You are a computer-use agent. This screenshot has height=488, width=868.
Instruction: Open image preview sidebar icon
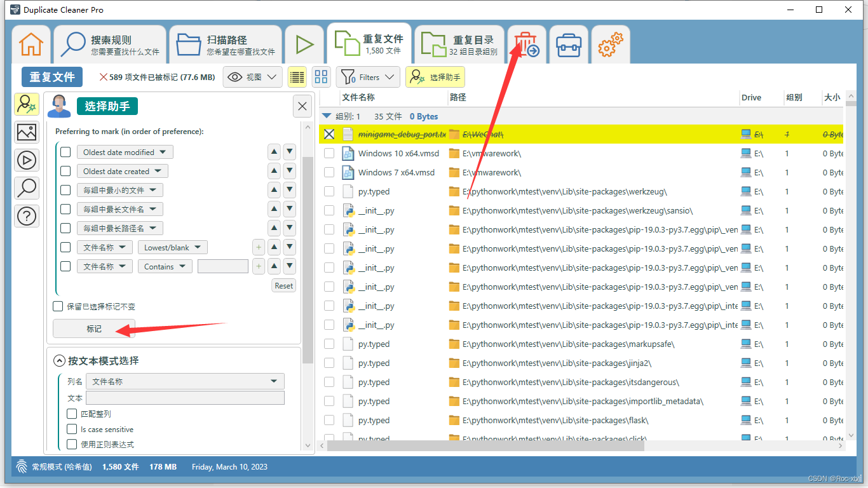27,132
